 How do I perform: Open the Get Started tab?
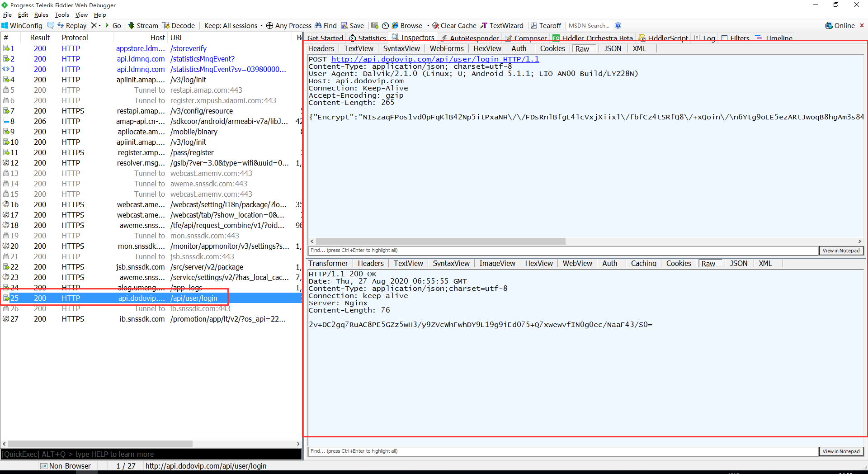click(x=325, y=38)
